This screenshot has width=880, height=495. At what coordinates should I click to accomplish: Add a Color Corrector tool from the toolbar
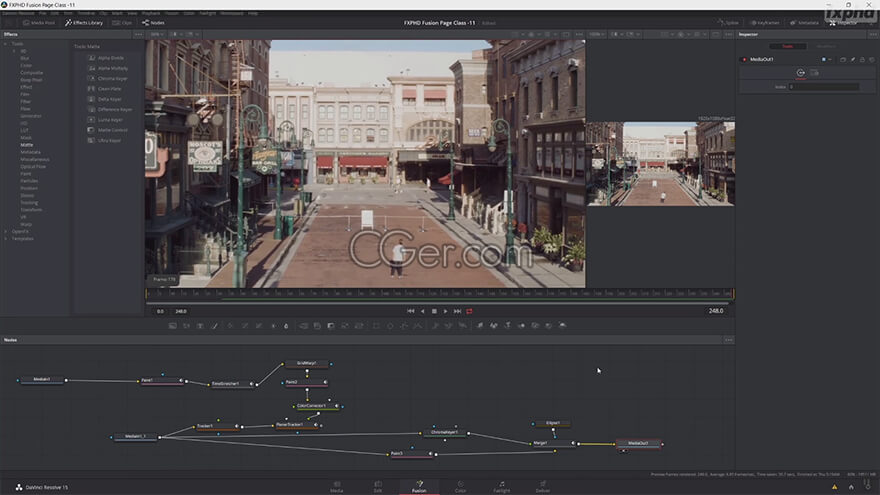click(x=230, y=326)
